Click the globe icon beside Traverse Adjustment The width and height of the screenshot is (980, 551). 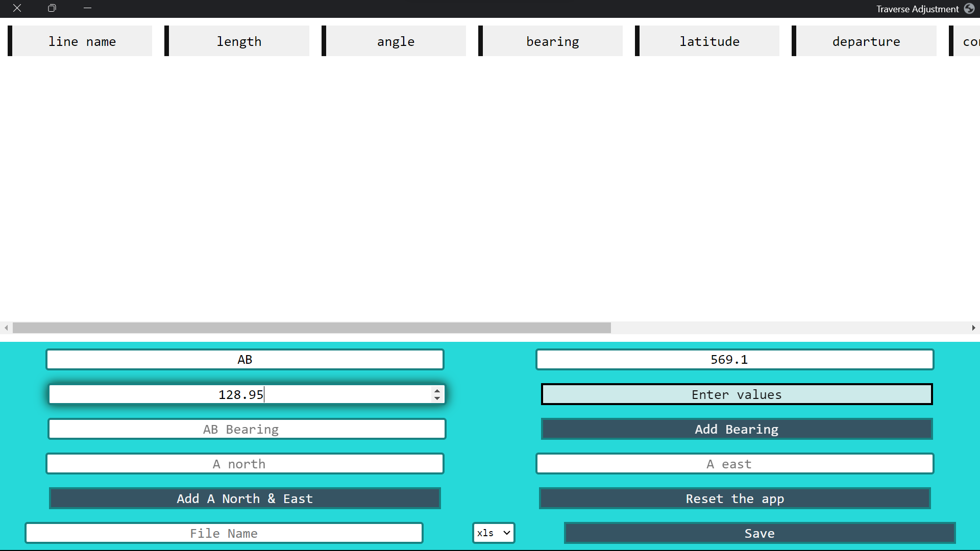pos(969,9)
